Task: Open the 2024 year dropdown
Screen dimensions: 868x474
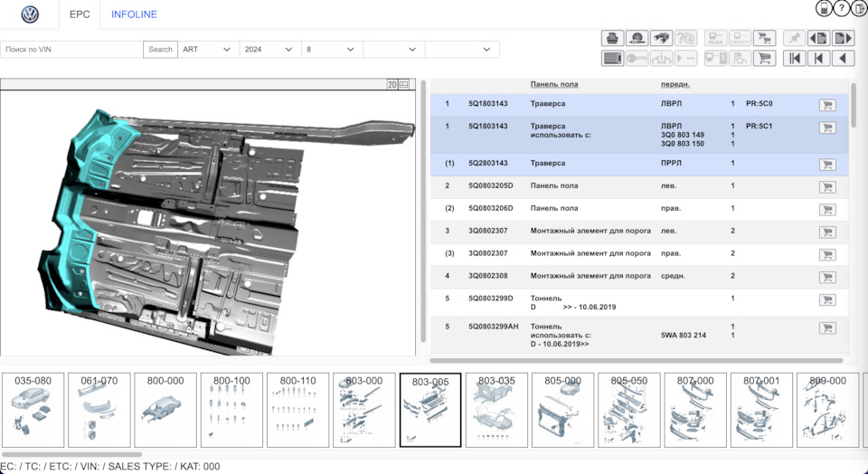Action: [x=269, y=49]
